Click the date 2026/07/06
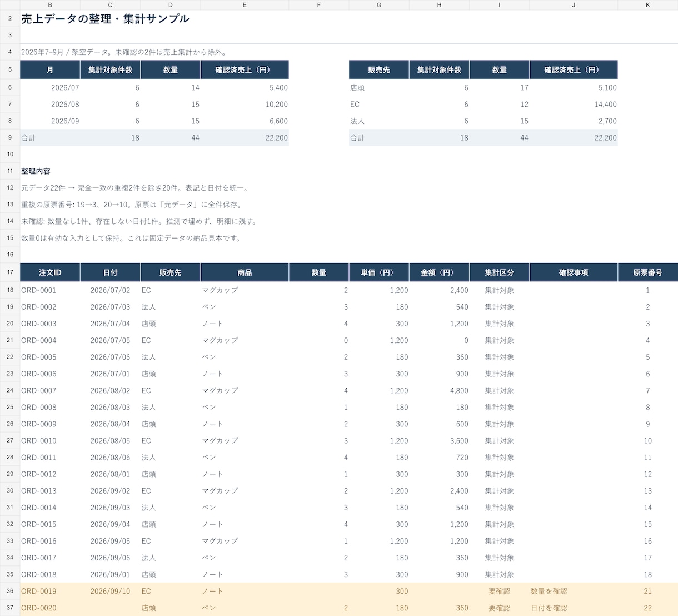 point(110,357)
